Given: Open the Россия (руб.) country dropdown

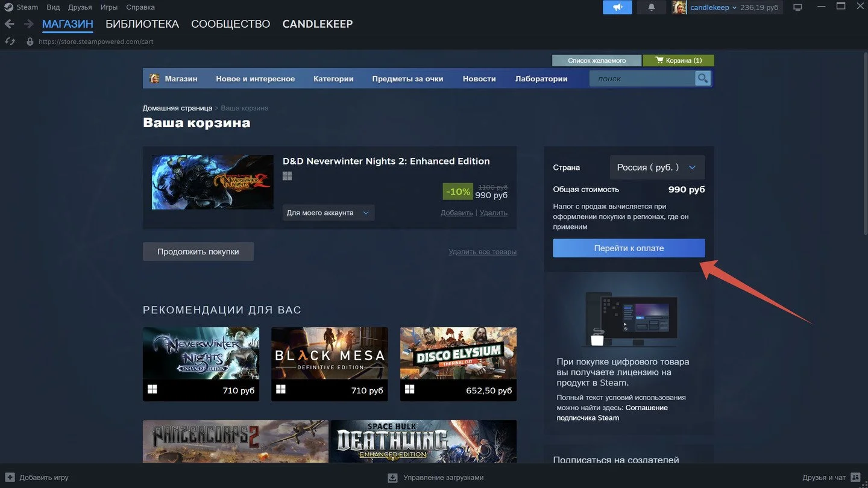Looking at the screenshot, I should [657, 167].
